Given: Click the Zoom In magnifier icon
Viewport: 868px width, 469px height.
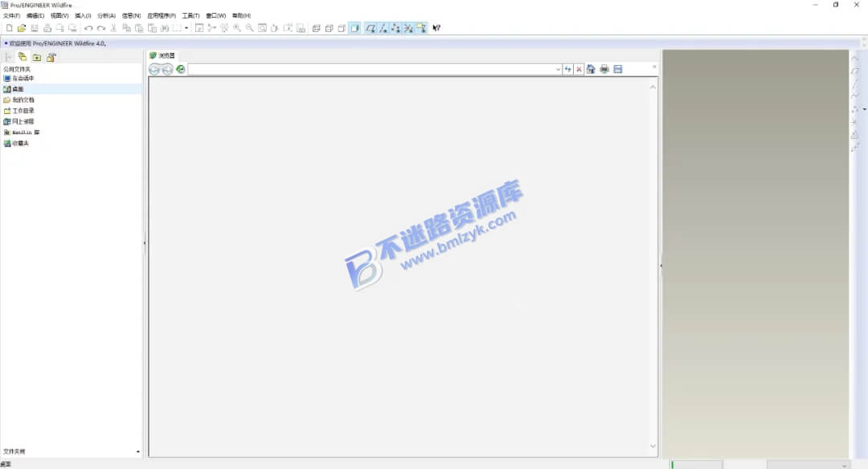Looking at the screenshot, I should (237, 27).
